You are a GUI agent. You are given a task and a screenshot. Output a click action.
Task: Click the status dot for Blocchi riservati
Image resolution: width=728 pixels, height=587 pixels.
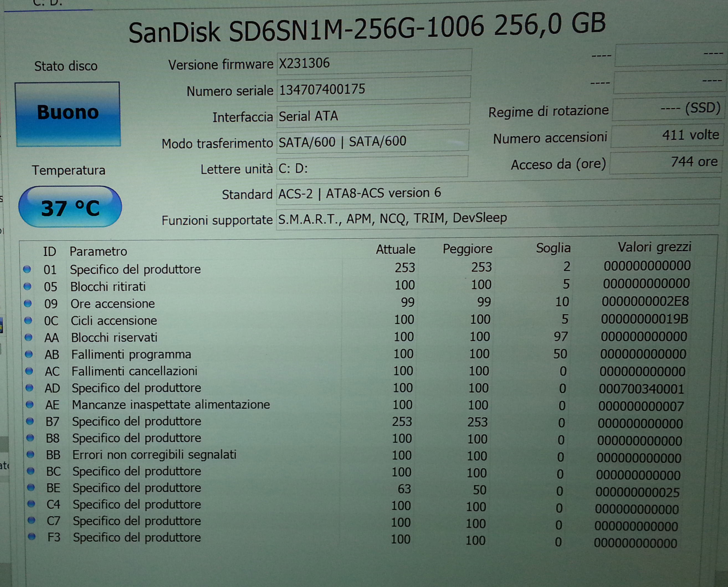pyautogui.click(x=29, y=337)
